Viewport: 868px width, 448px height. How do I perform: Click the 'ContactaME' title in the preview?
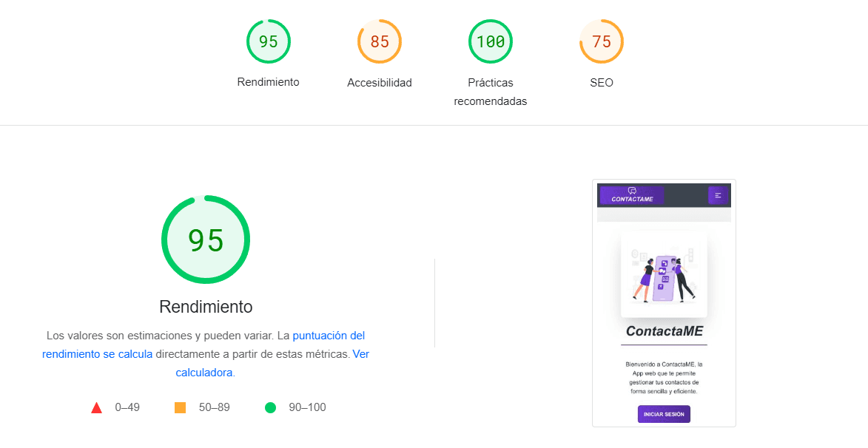665,330
